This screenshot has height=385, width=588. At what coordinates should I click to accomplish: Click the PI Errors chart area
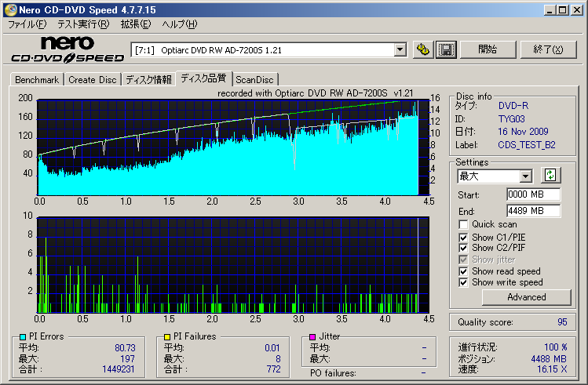click(x=233, y=147)
